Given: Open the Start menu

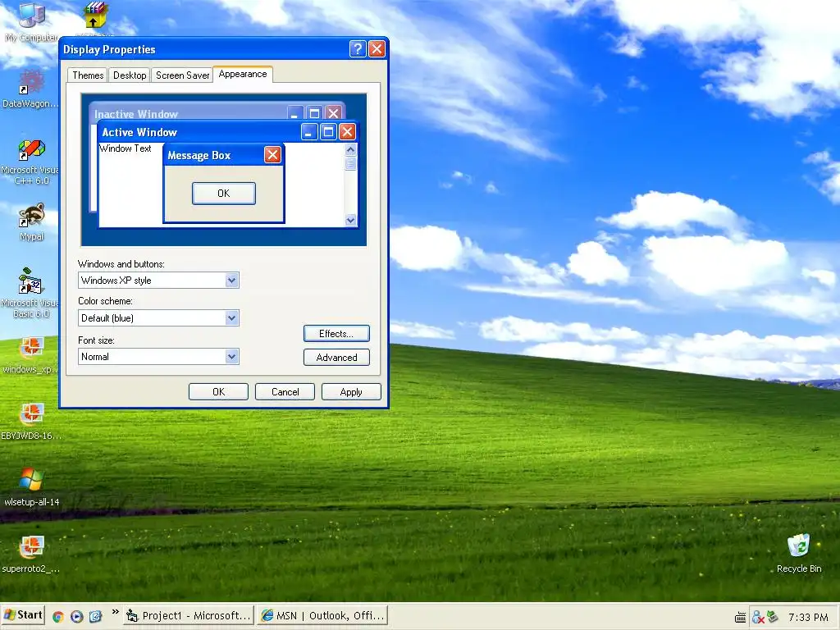Looking at the screenshot, I should click(x=23, y=615).
